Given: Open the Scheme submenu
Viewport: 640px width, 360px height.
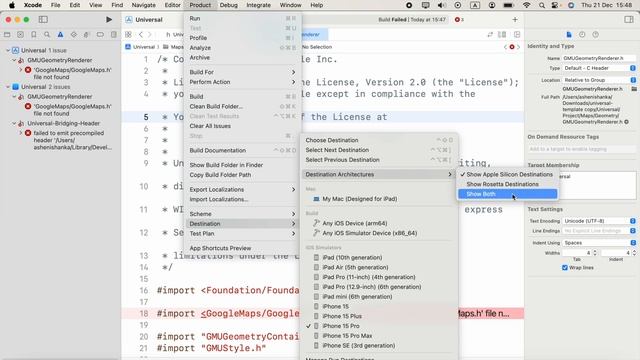Looking at the screenshot, I should pos(242,214).
